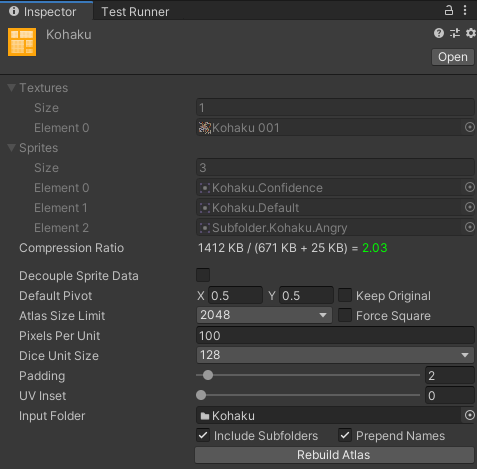Click the Open button
477x469 pixels.
453,57
